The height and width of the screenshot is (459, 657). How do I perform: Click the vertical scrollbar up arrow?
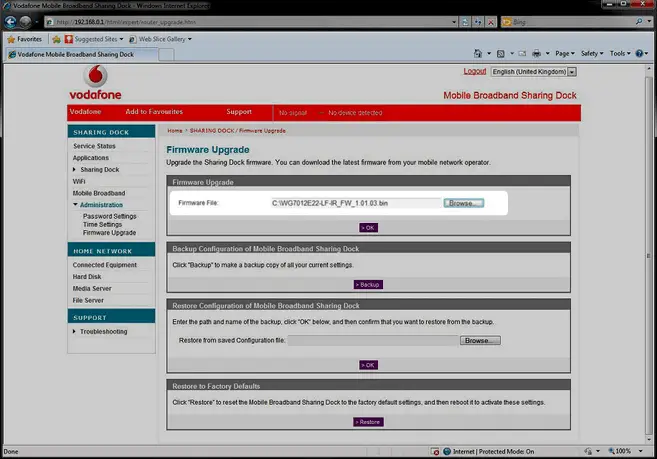click(x=649, y=68)
